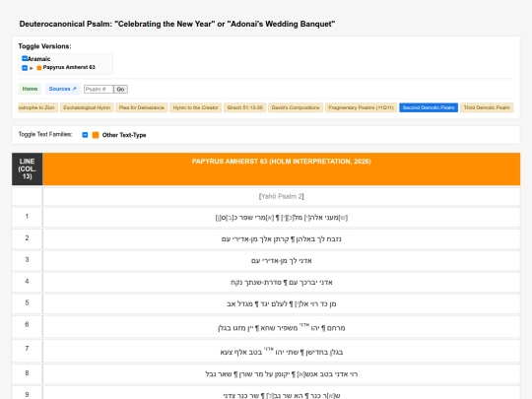The width and height of the screenshot is (532, 399).
Task: Click the Hebrew text in line 7
Action: [281, 352]
